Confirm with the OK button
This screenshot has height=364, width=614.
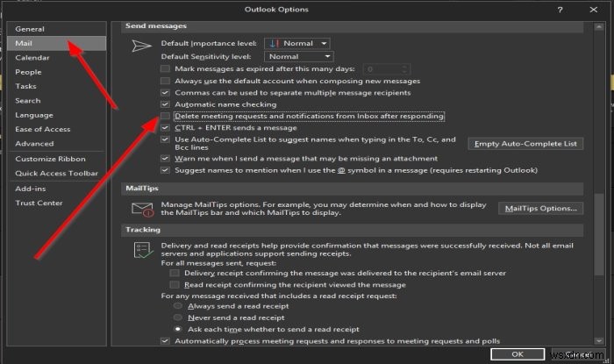pyautogui.click(x=518, y=354)
